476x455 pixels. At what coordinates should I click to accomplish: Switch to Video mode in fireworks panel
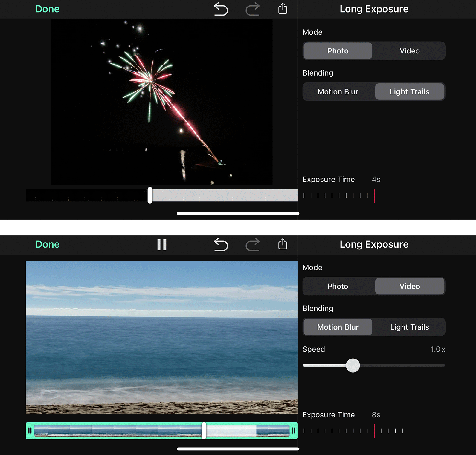(410, 51)
